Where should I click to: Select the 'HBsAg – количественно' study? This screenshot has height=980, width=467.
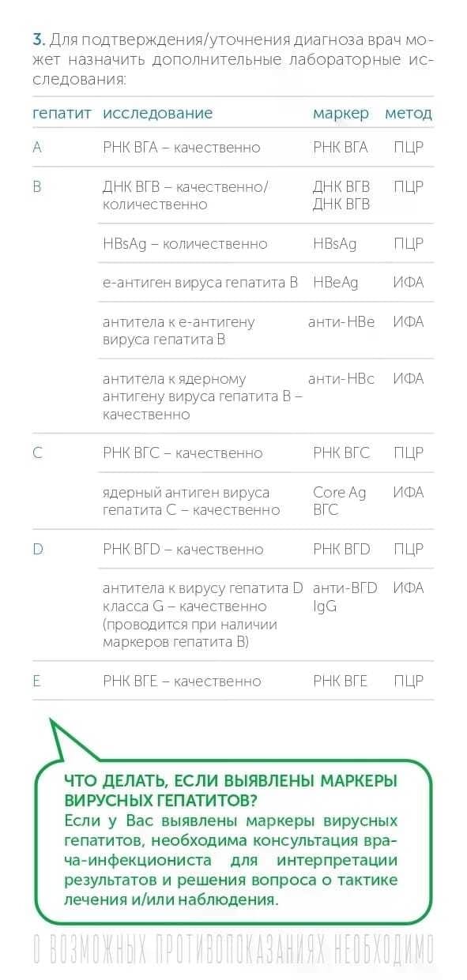coord(185,244)
